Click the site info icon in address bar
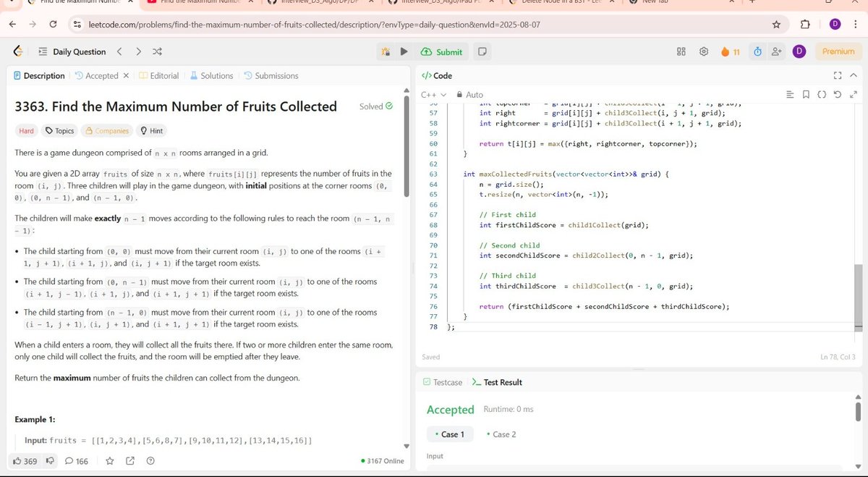This screenshot has height=477, width=868. click(x=78, y=25)
